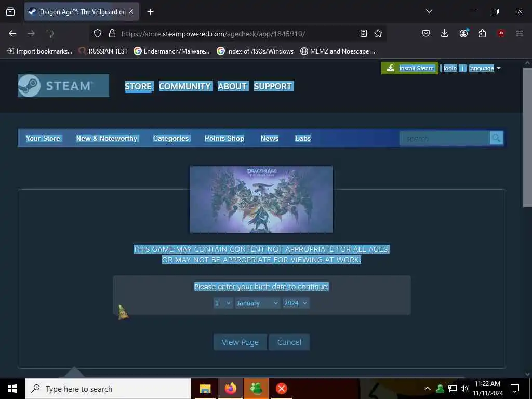The image size is (532, 399).
Task: Show hidden system tray icons
Action: (428, 389)
